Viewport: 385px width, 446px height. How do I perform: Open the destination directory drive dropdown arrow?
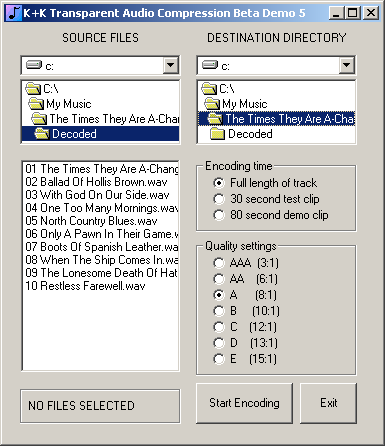tap(347, 65)
